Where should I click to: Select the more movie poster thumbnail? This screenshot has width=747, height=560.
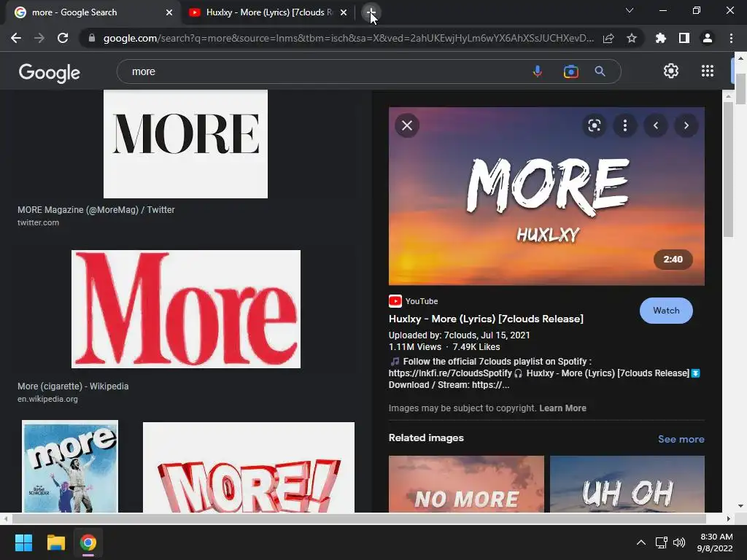click(70, 466)
